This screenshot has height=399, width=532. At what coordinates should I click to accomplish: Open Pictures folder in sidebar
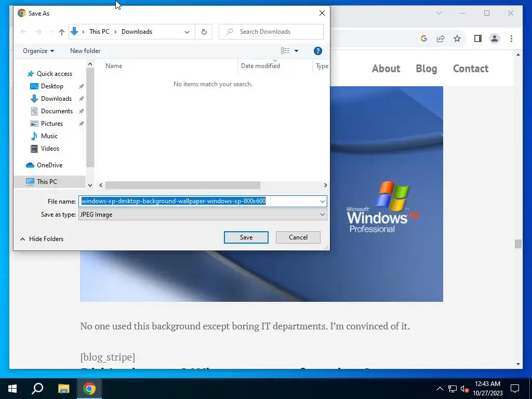point(52,124)
